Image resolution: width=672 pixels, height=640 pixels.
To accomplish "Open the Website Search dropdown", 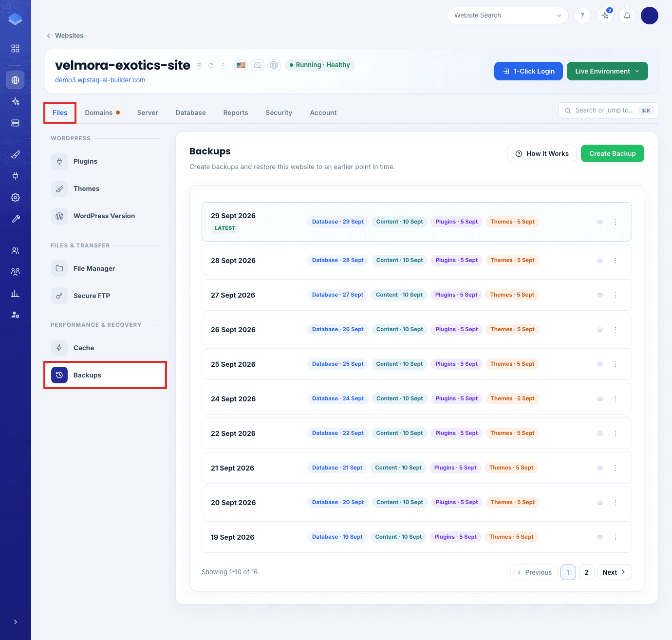I will 508,16.
